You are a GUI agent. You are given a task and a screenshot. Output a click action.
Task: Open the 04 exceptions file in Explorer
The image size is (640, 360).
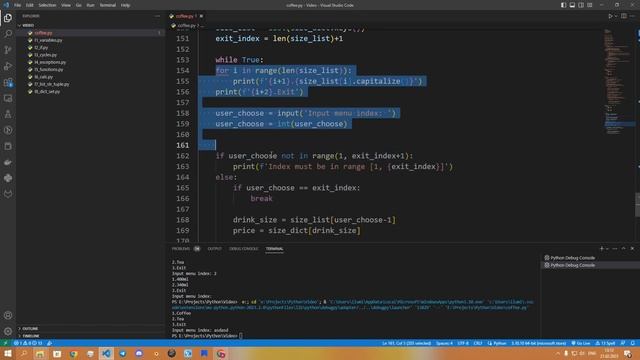(50, 62)
